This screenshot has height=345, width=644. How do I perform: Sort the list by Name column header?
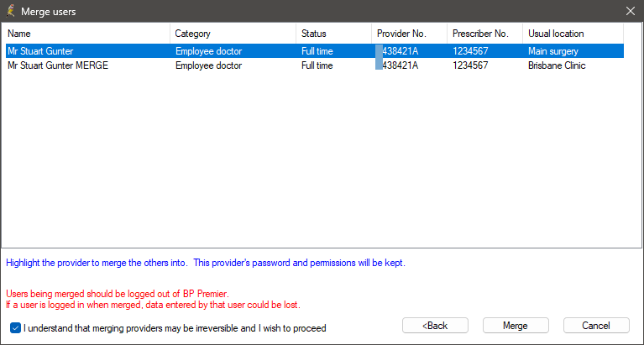[86, 34]
